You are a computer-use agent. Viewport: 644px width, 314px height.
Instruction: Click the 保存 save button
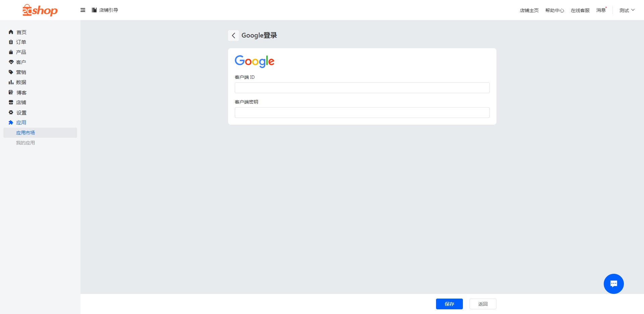click(x=449, y=304)
